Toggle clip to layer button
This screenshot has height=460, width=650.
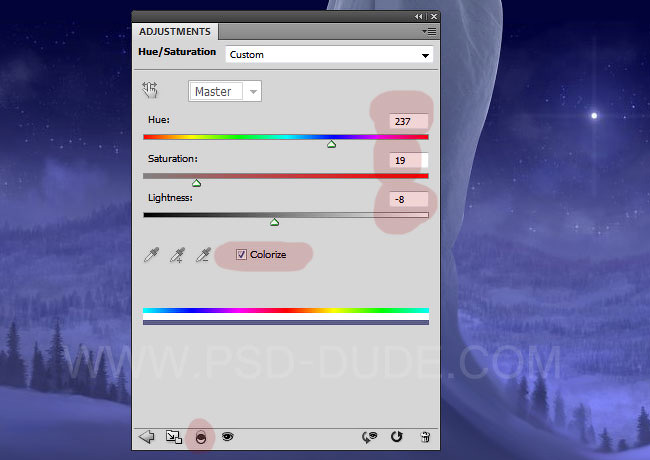(201, 437)
